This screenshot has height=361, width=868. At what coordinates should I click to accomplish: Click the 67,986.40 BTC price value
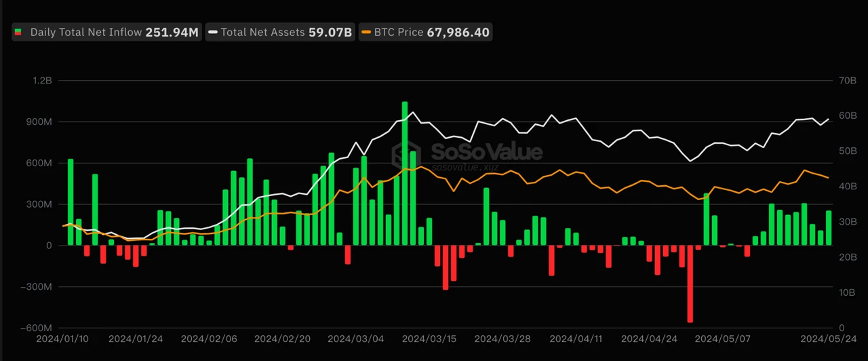tap(458, 32)
